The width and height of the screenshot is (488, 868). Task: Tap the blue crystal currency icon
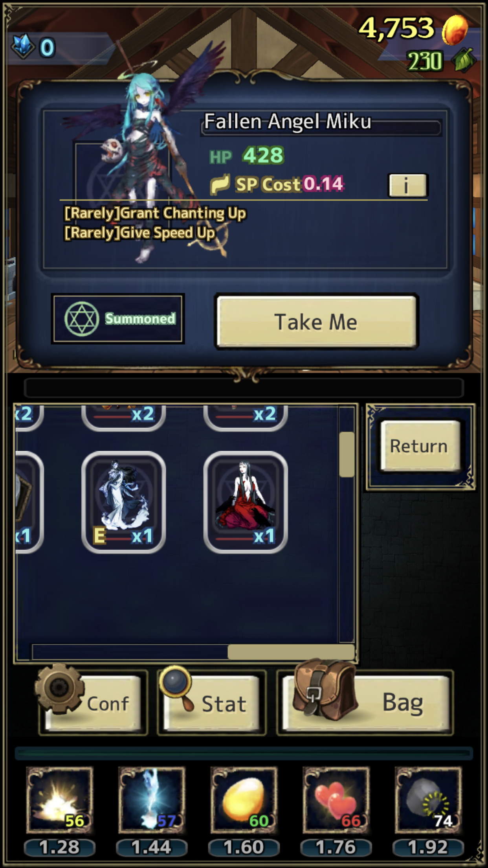[x=22, y=47]
